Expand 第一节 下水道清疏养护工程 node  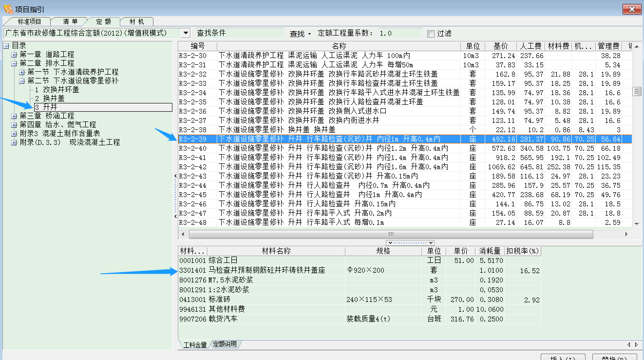pyautogui.click(x=22, y=72)
